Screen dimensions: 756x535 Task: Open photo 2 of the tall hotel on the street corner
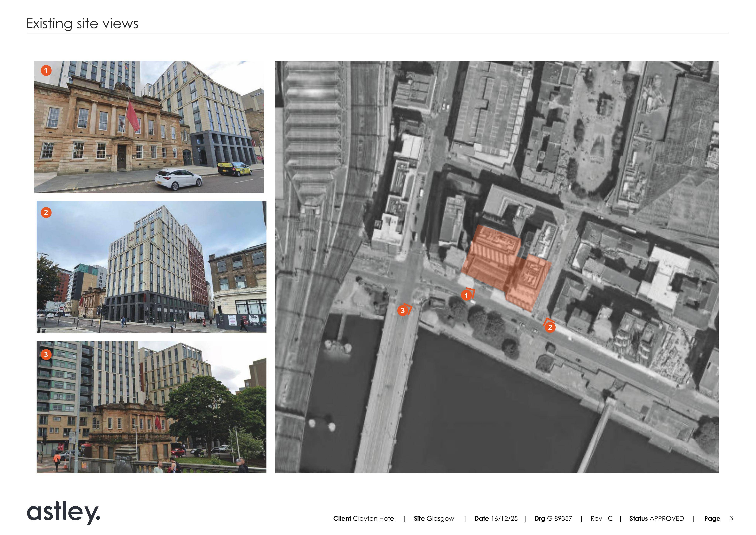[152, 267]
